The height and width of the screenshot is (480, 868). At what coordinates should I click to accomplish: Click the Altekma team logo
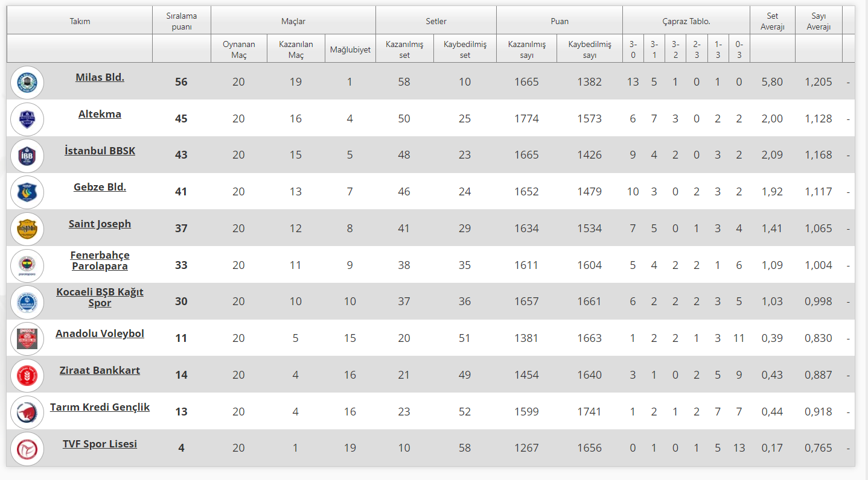pyautogui.click(x=27, y=119)
